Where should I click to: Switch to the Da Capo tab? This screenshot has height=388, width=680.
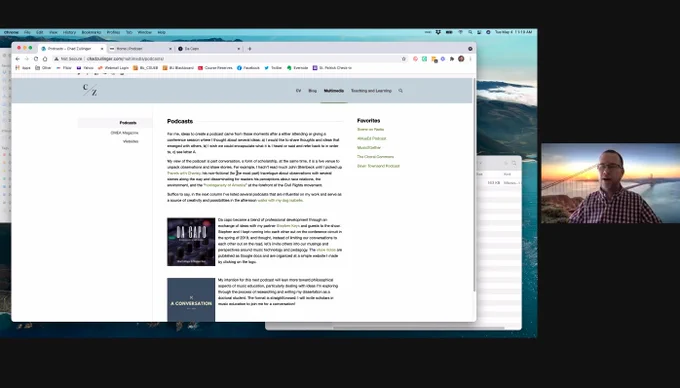point(209,49)
